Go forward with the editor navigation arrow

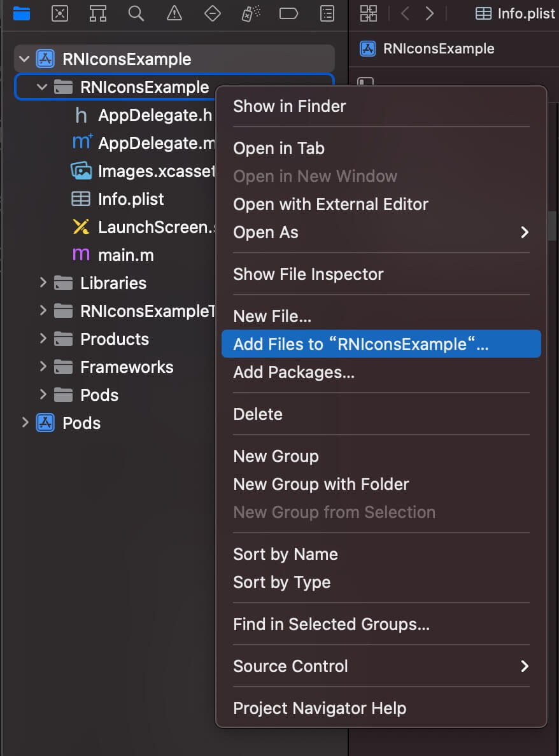point(430,13)
